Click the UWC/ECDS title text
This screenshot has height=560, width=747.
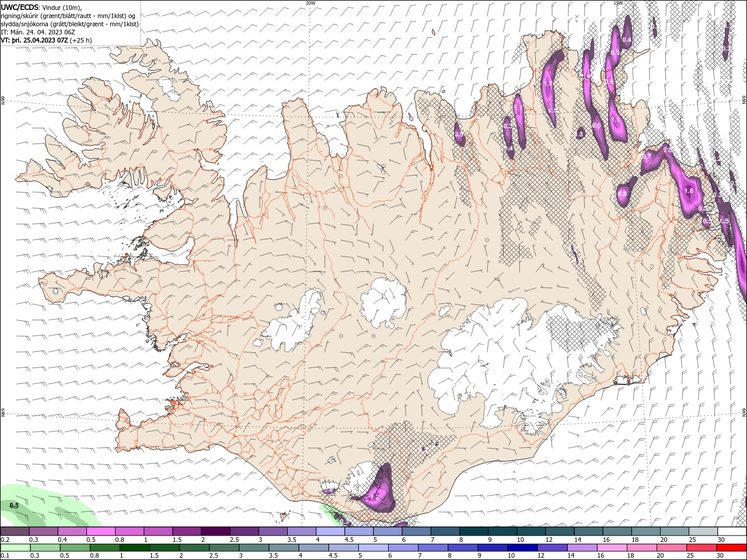pyautogui.click(x=20, y=7)
